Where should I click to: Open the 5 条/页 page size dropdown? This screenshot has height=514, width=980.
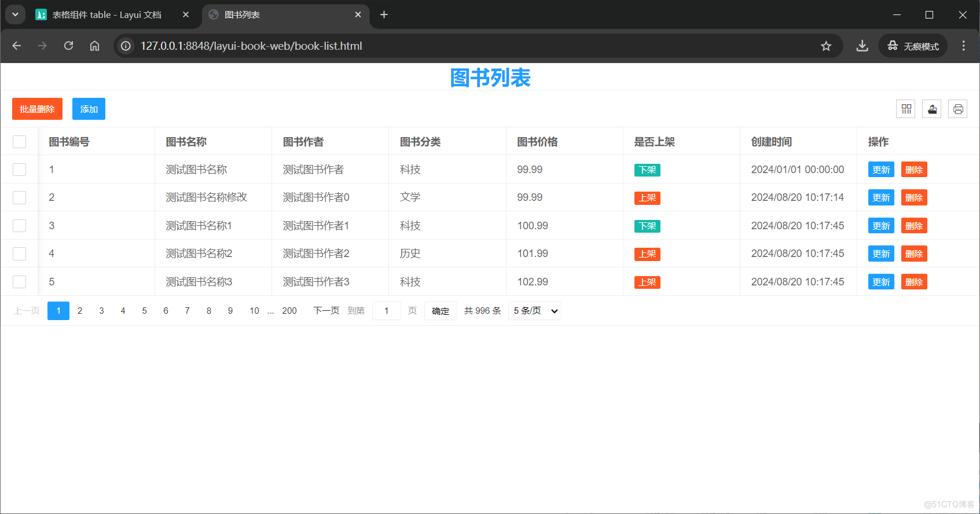pyautogui.click(x=535, y=311)
